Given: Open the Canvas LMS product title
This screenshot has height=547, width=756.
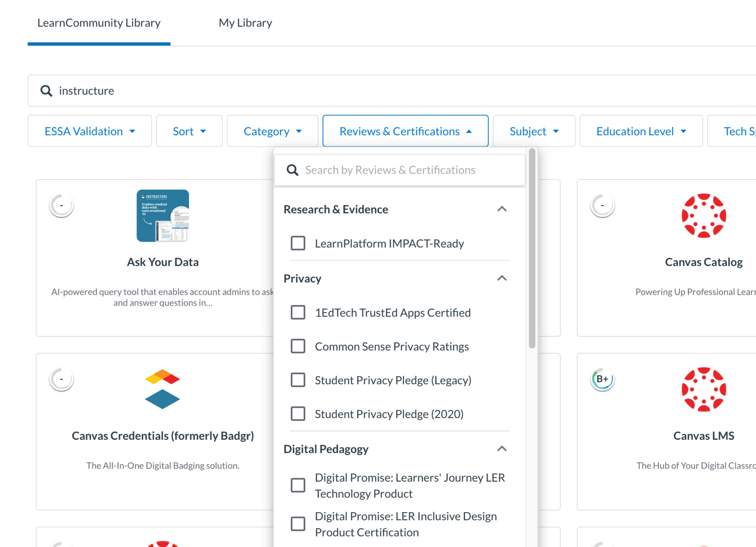Looking at the screenshot, I should point(704,436).
